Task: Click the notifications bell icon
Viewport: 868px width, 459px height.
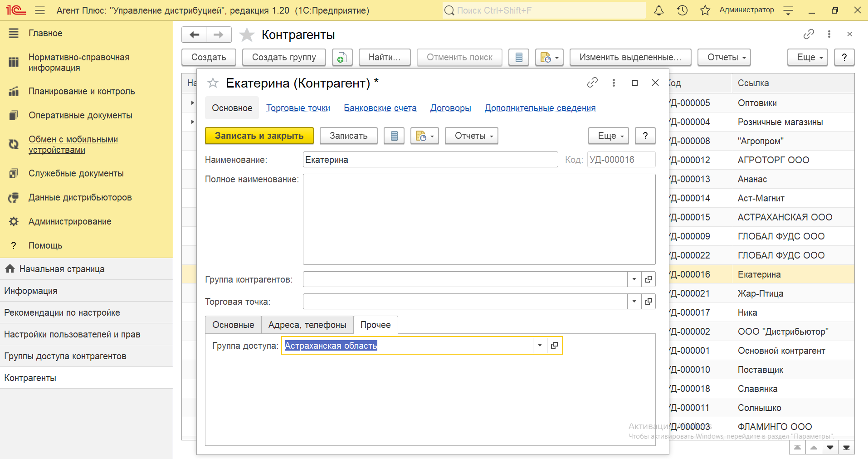Action: click(659, 10)
